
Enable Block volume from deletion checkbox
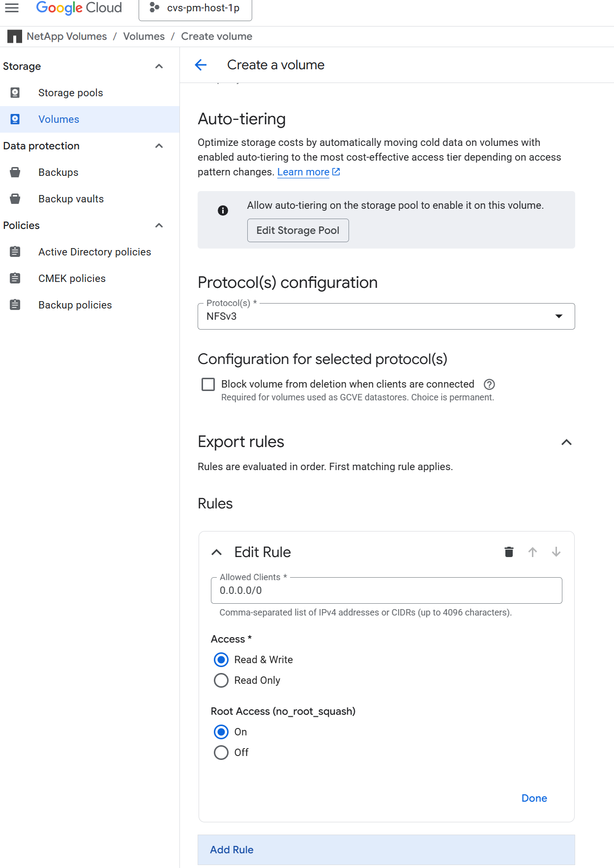pos(208,384)
